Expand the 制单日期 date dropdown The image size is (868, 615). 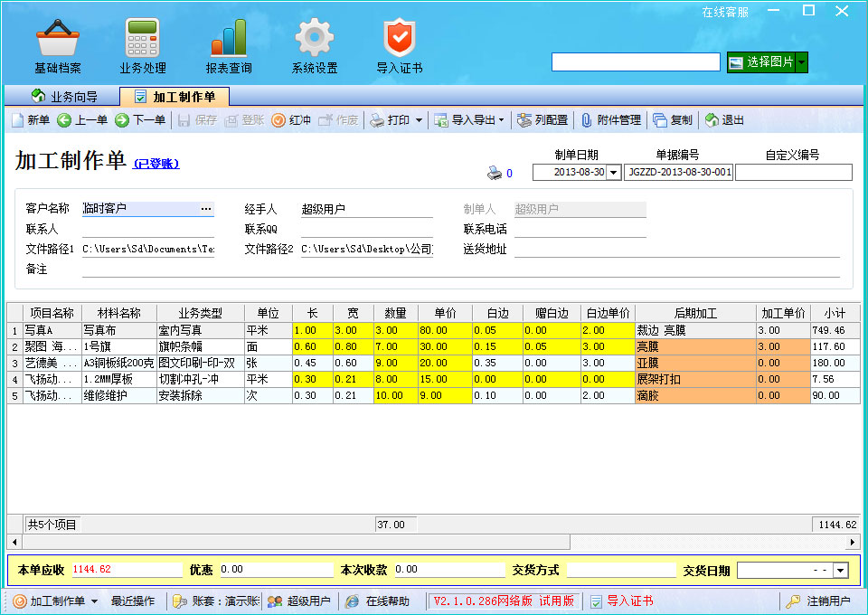[x=613, y=173]
